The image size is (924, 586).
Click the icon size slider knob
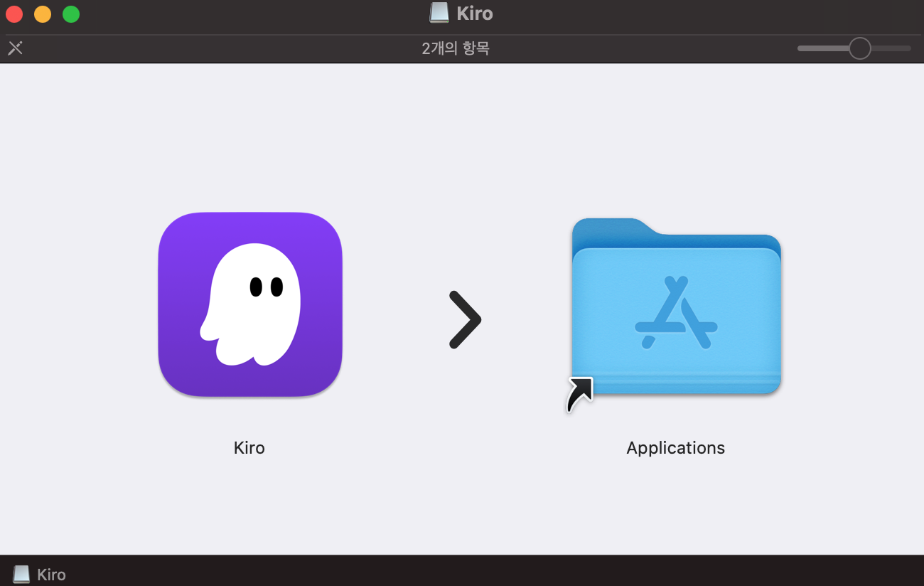point(860,48)
